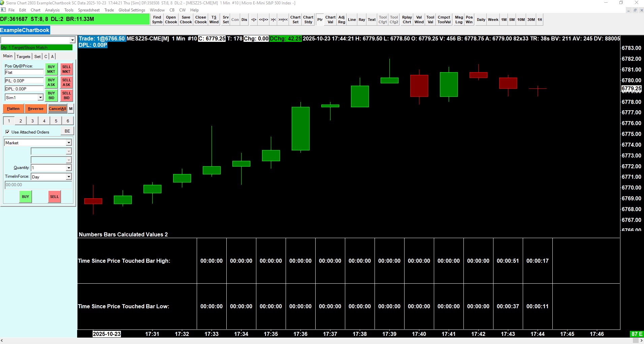Open Srv Set data service settings
This screenshot has height=344, width=644.
tap(226, 20)
